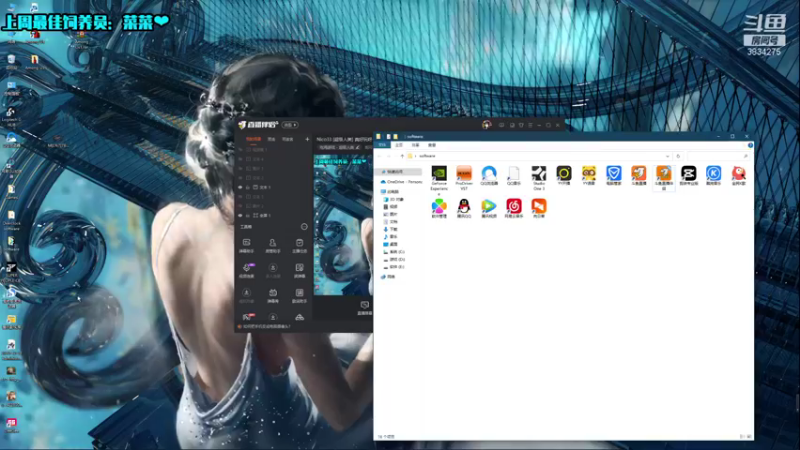Screen dimensions: 800x450
Task: Open the category dropdown under the stream title
Action: 337,147
